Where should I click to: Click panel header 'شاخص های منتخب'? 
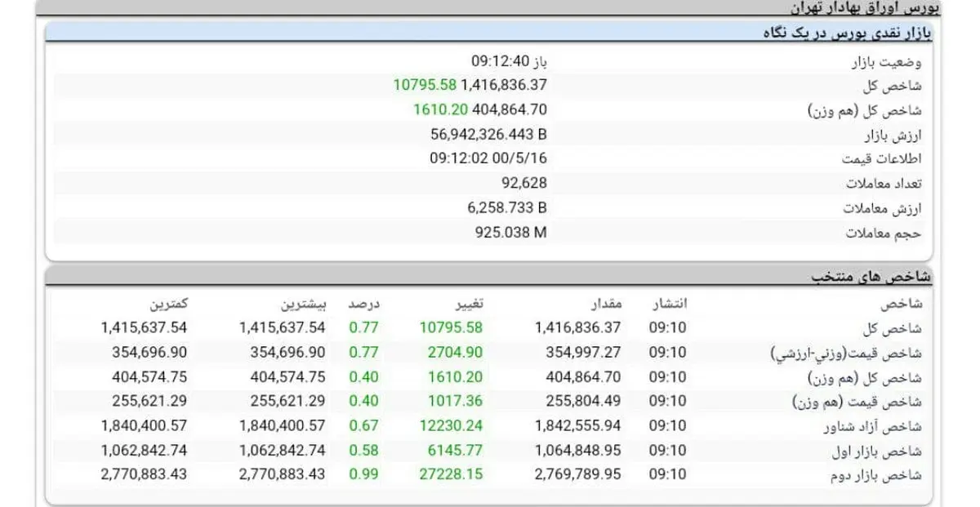pos(872,277)
